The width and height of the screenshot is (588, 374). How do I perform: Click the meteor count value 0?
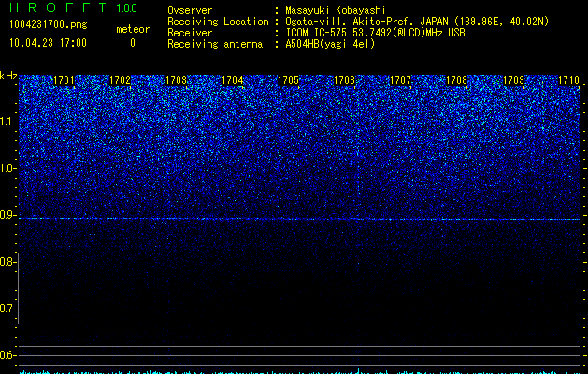[133, 43]
